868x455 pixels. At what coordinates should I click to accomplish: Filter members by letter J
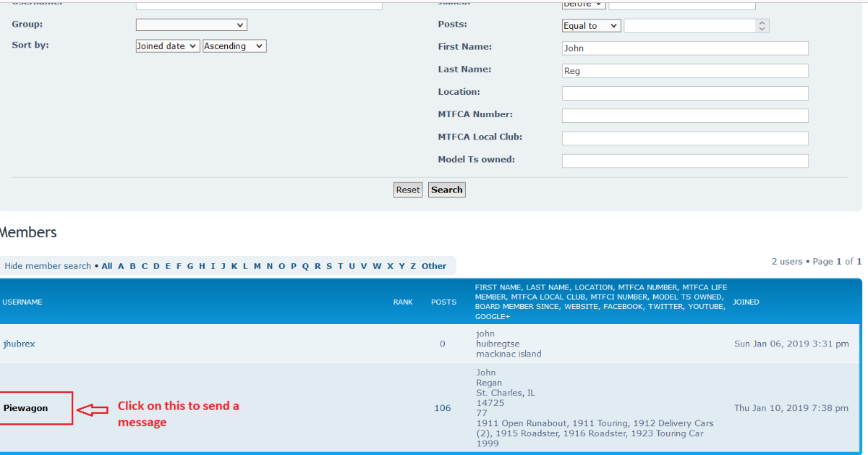pyautogui.click(x=224, y=266)
